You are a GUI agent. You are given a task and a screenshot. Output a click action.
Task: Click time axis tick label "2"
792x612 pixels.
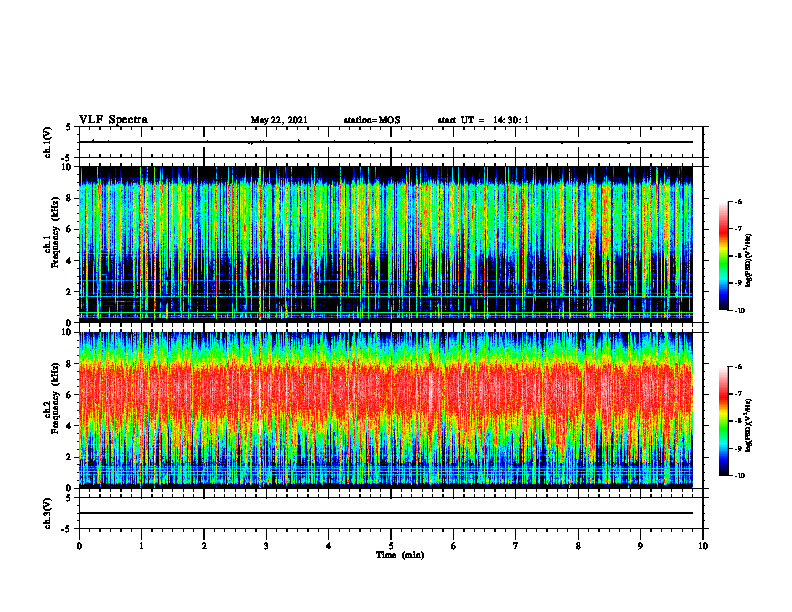pos(204,546)
